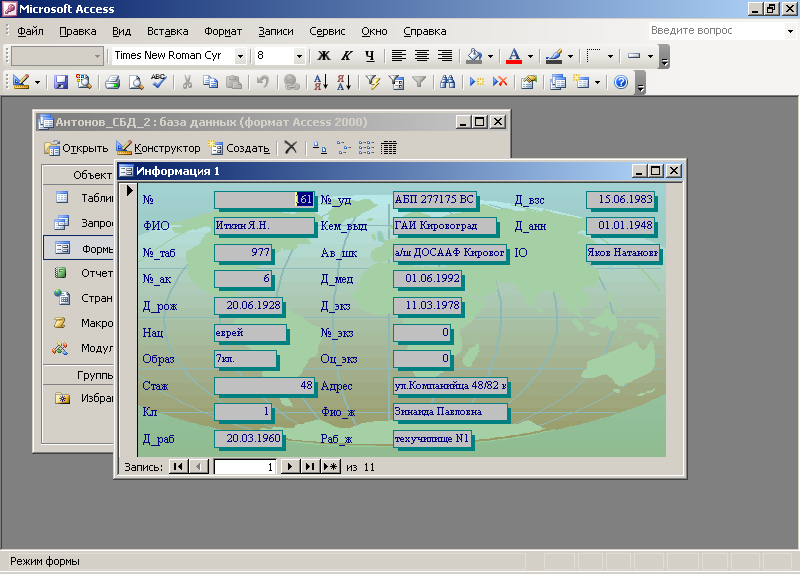800x574 pixels.
Task: Click the Apply Filter funnel icon
Action: tap(419, 82)
